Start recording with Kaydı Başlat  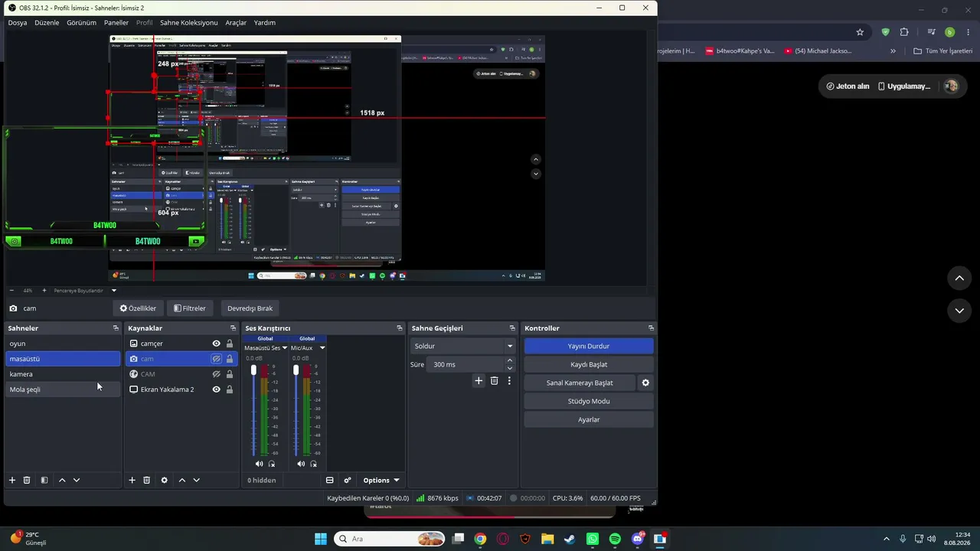pyautogui.click(x=589, y=364)
